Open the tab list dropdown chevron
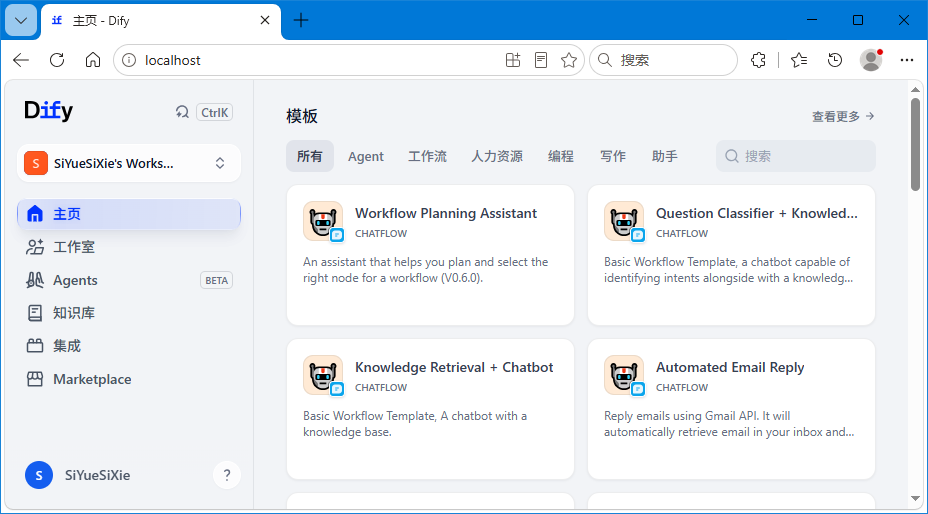The width and height of the screenshot is (928, 514). pos(21,21)
